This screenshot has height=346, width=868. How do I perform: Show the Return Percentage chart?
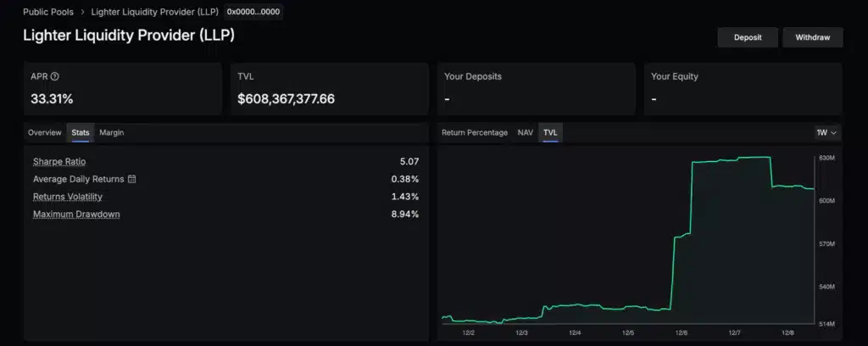coord(475,132)
